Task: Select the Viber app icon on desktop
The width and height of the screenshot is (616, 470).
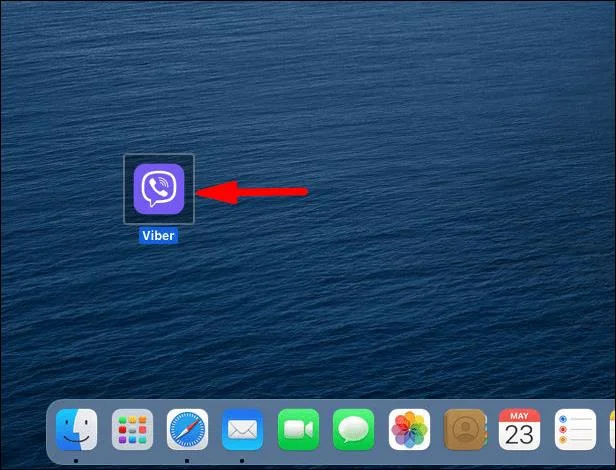Action: pos(159,189)
